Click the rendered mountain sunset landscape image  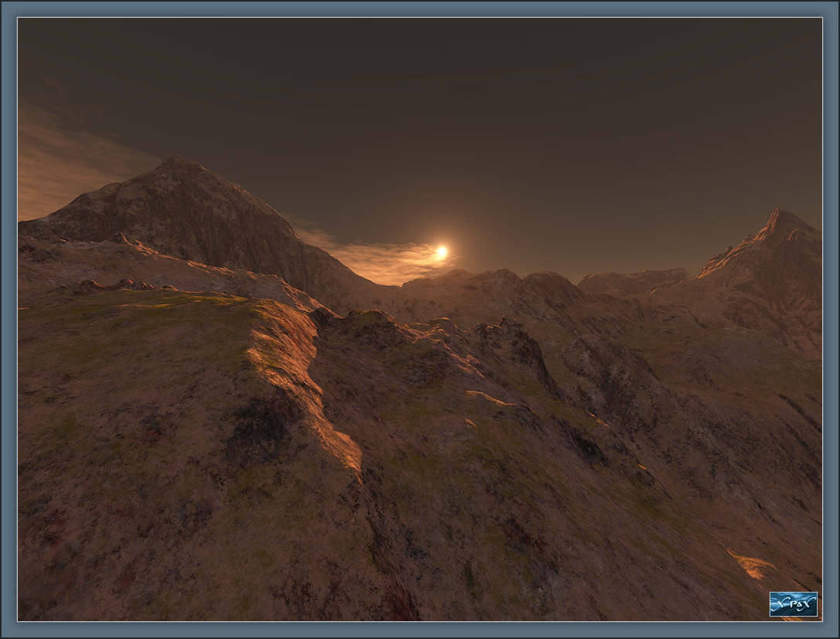click(420, 319)
